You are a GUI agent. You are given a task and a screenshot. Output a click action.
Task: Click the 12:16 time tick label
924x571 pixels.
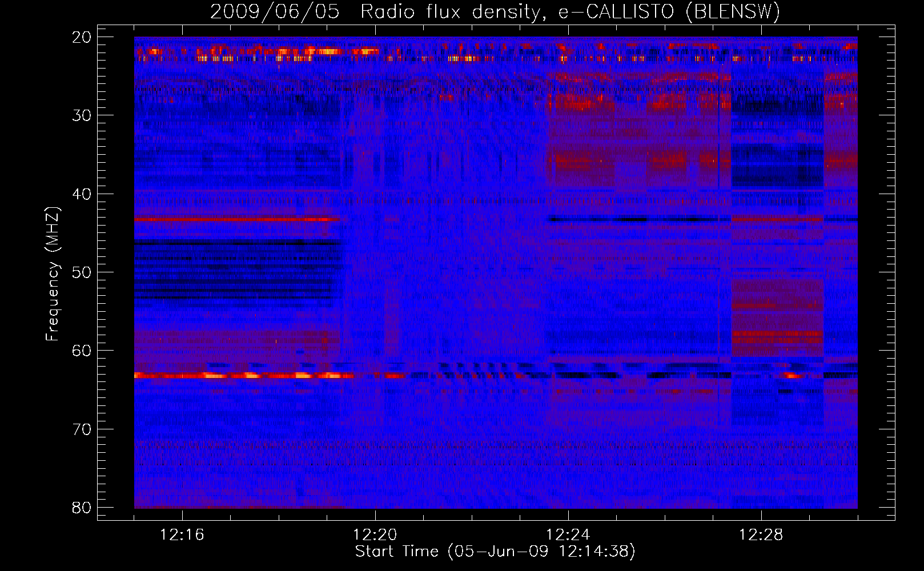point(182,535)
